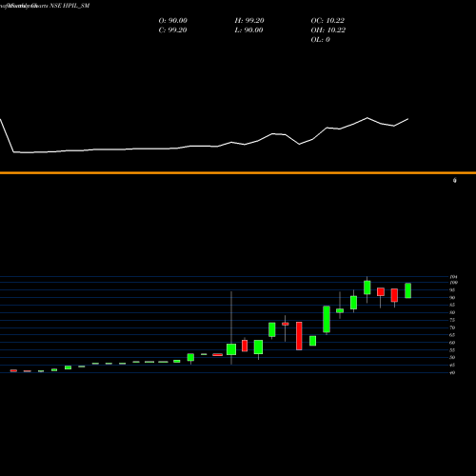The width and height of the screenshot is (476, 476).
Task: Click the tall red candle from 73 to 55
Action: tap(299, 336)
